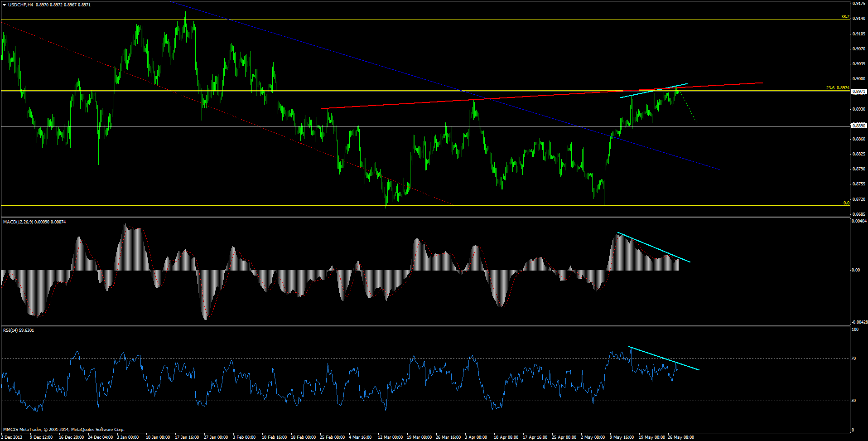Screen dimensions: 868x441
Task: Click the 3 Jan 00:00 time label
Action: (x=128, y=437)
